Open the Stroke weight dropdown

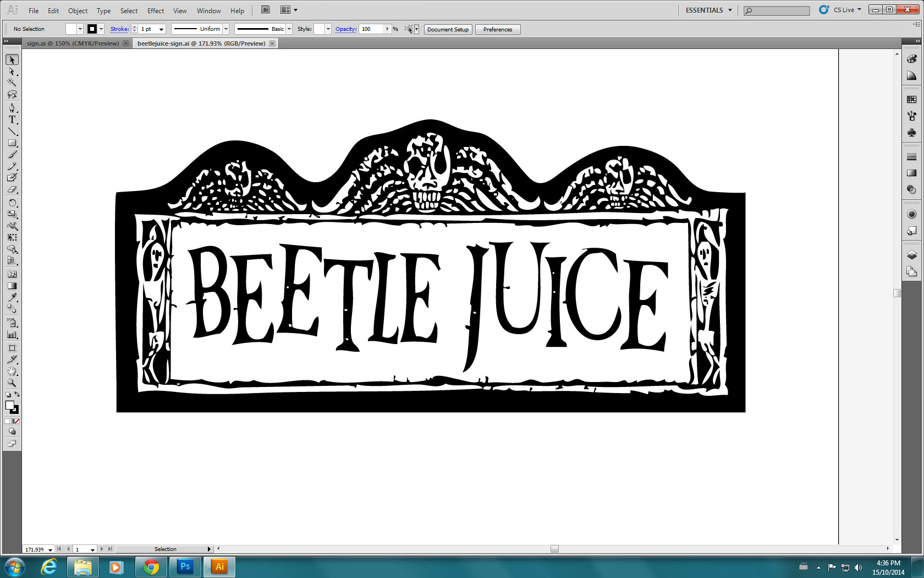pyautogui.click(x=161, y=29)
